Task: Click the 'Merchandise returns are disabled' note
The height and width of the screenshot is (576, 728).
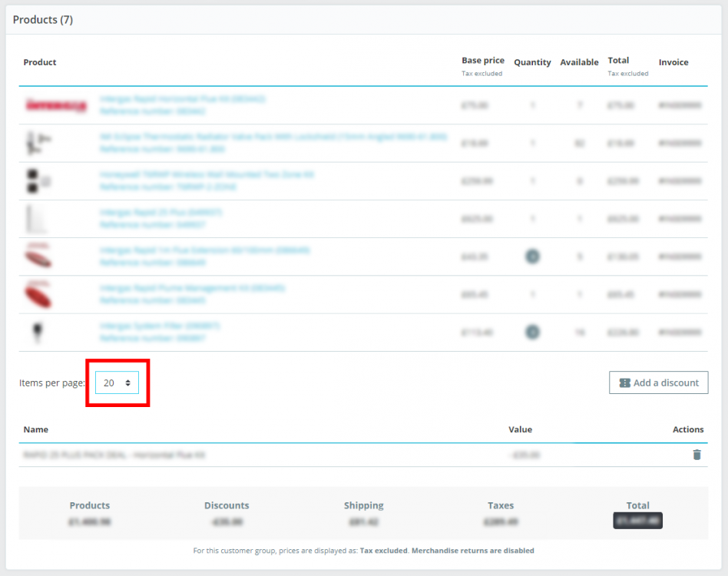Action: [x=472, y=551]
